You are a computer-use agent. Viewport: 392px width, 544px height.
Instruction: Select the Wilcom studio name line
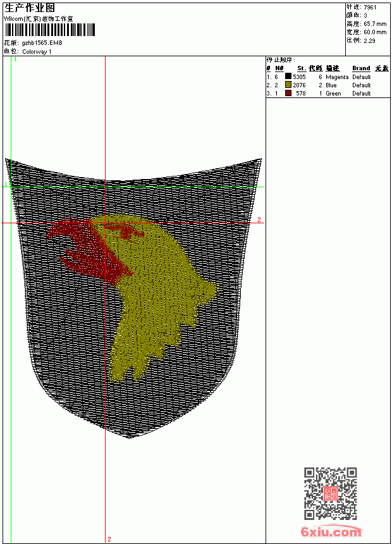click(39, 19)
